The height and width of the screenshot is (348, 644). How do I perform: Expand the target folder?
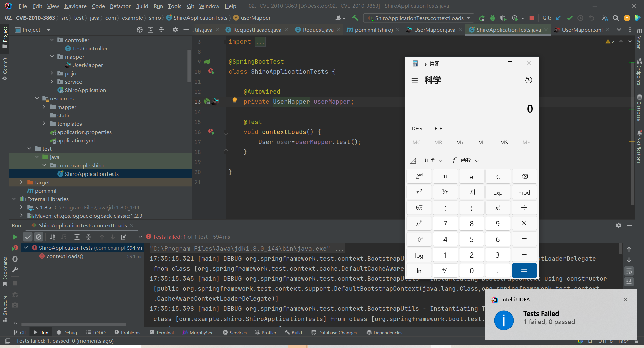point(22,182)
